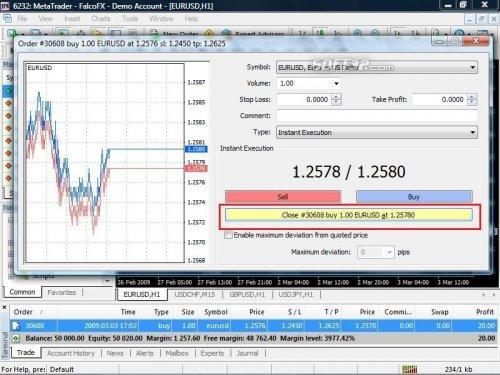Open the Journal terminal tab
Image resolution: width=500 pixels, height=375 pixels.
[x=247, y=353]
